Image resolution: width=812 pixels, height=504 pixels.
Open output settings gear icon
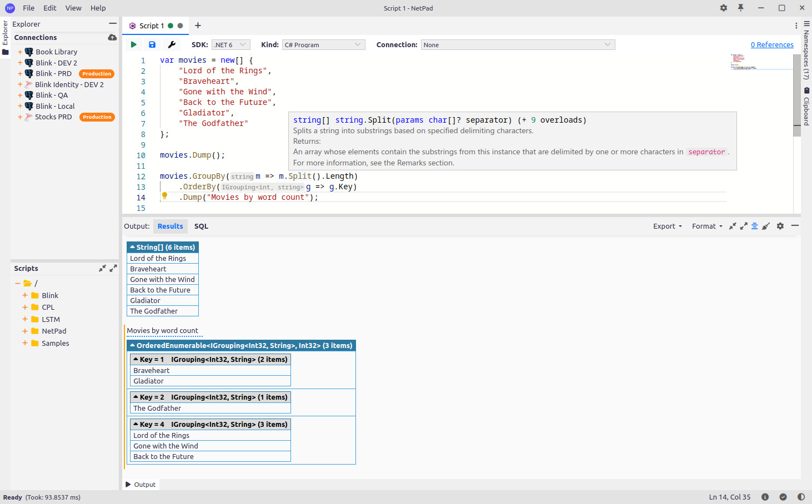(780, 226)
